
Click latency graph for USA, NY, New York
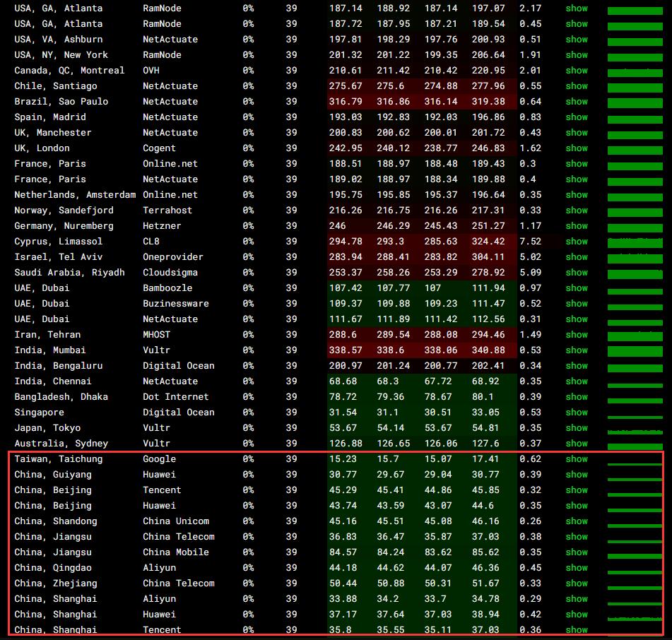635,57
